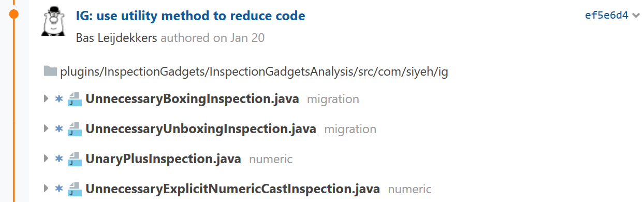
Task: Click Java file icon for UnnecessaryBoxingInspection
Action: click(75, 99)
